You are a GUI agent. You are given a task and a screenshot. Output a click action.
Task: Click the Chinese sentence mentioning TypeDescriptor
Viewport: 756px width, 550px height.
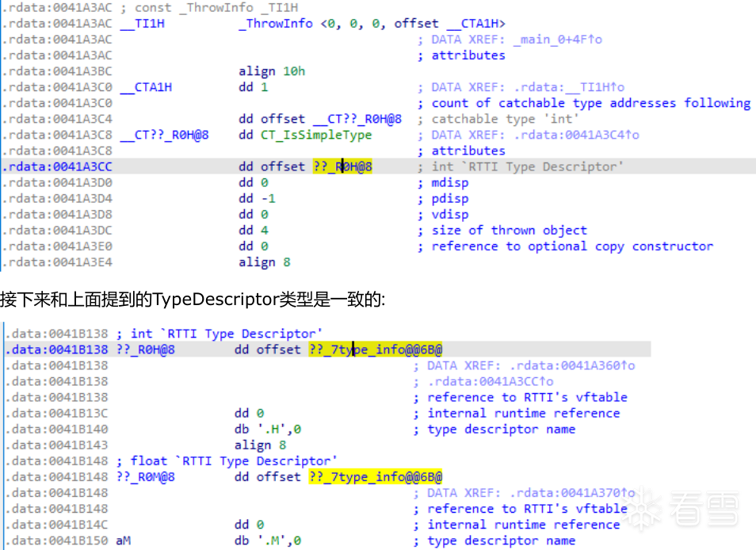193,300
